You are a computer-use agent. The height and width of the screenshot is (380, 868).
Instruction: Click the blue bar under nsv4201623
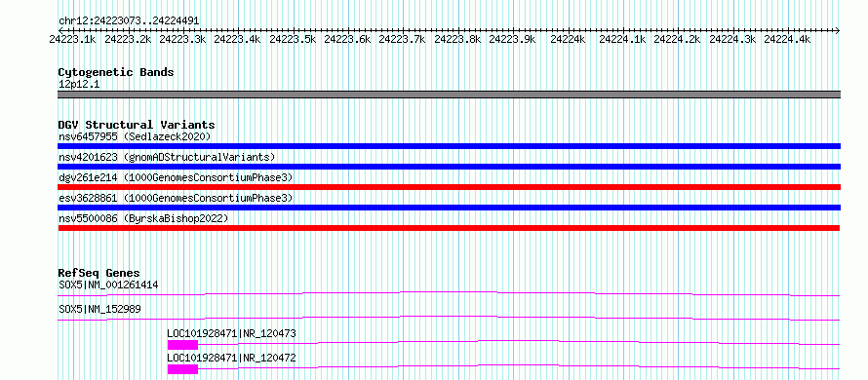click(449, 167)
